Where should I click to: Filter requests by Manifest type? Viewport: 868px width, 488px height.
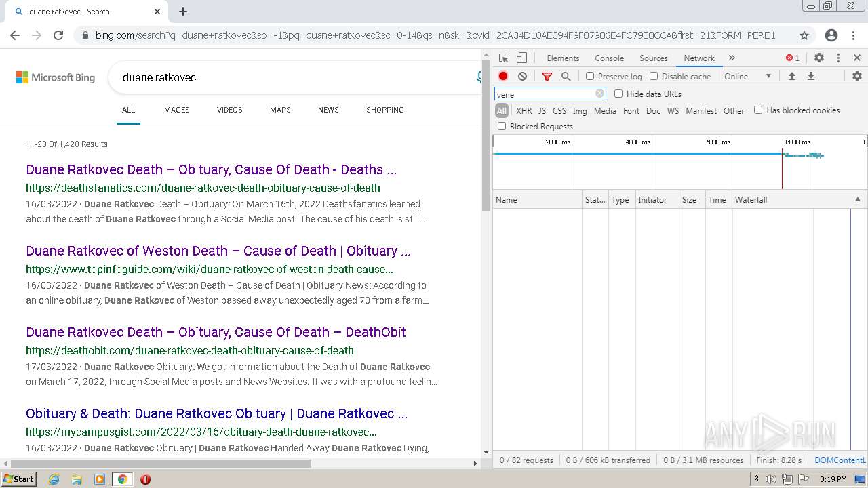[x=701, y=111]
